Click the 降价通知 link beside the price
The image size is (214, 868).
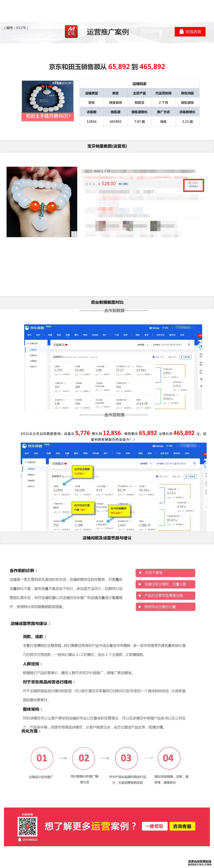tap(123, 184)
